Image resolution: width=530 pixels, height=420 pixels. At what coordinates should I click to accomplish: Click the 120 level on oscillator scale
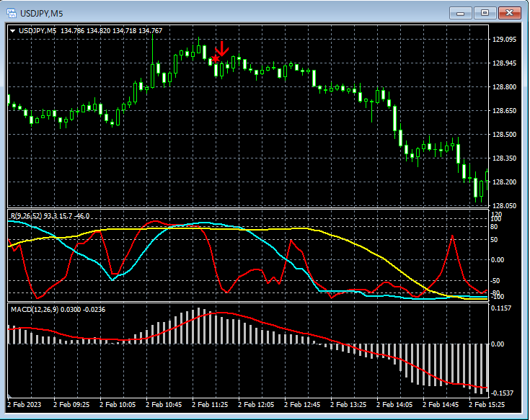[496, 215]
